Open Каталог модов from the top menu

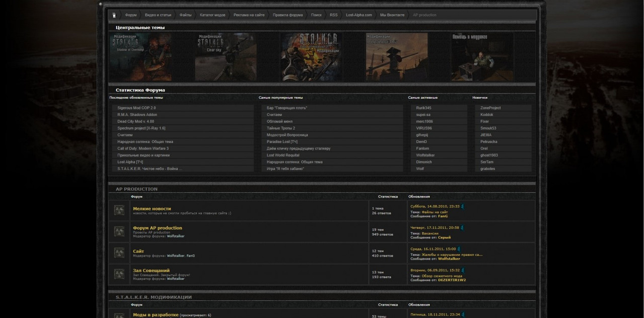[x=212, y=15]
